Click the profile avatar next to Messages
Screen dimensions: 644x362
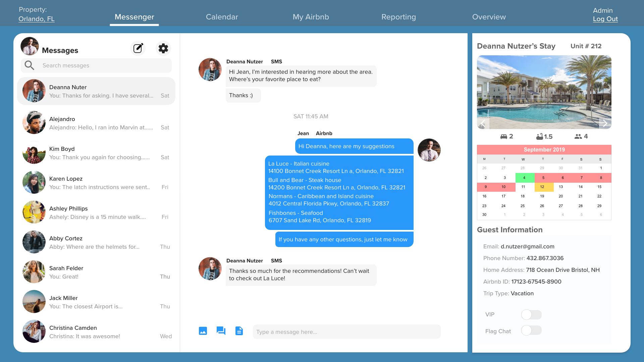tap(30, 46)
